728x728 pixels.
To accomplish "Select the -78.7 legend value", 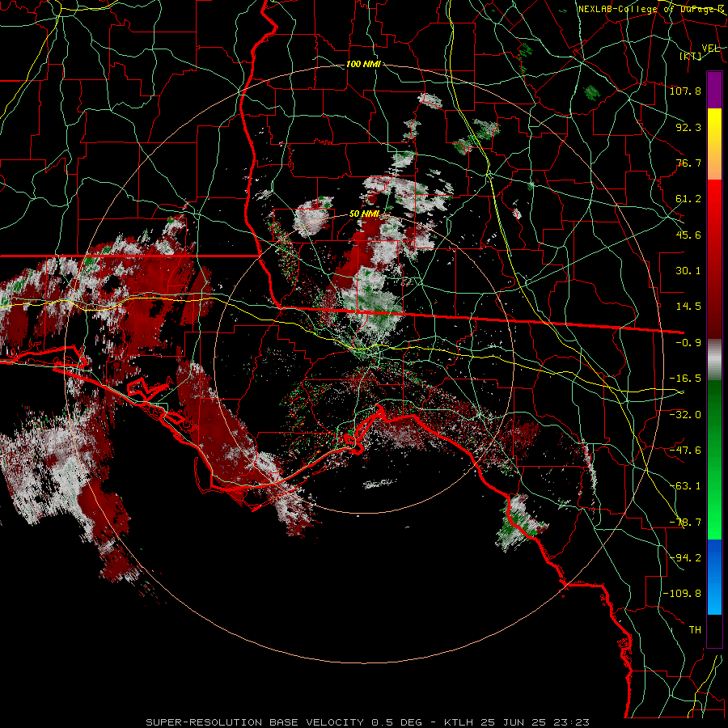I will [x=685, y=523].
